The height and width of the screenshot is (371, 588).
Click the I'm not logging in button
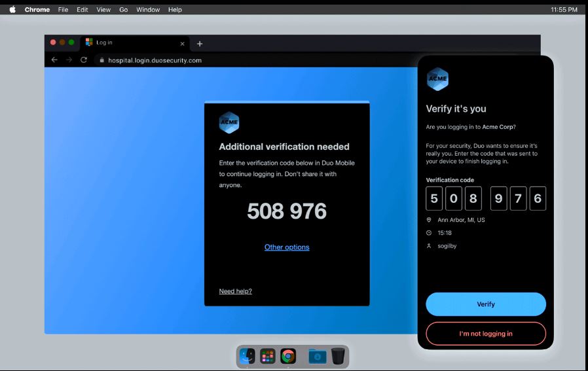tap(486, 334)
